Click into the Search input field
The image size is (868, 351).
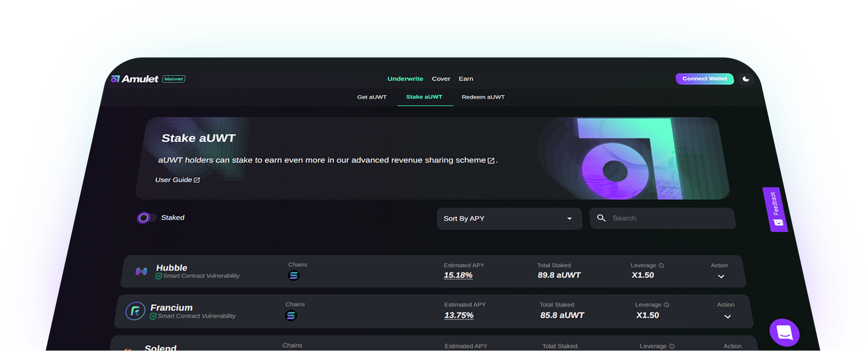[668, 218]
